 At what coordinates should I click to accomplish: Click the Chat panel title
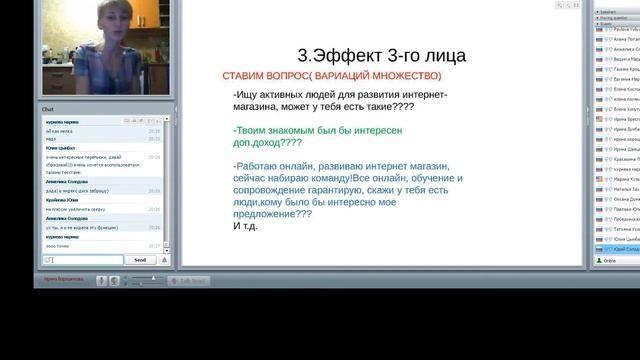(48, 109)
